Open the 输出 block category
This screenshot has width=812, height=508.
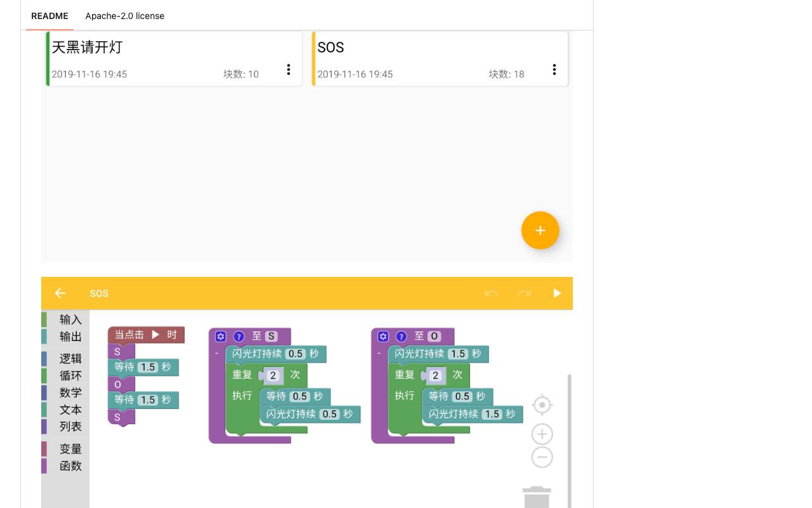click(x=65, y=337)
